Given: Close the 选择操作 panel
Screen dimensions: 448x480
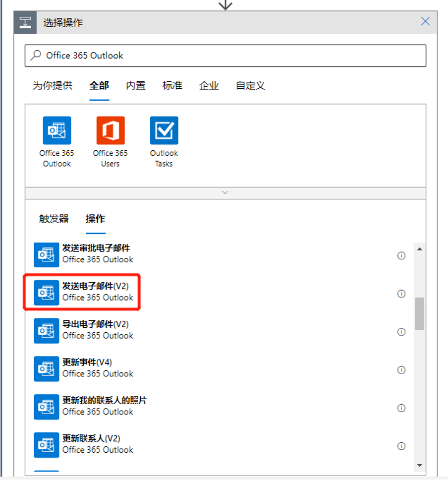Looking at the screenshot, I should (425, 21).
